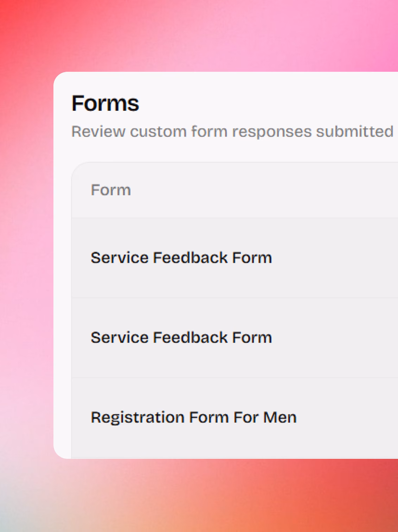Click the 'Form' column label text
This screenshot has height=532, width=398.
pos(111,190)
